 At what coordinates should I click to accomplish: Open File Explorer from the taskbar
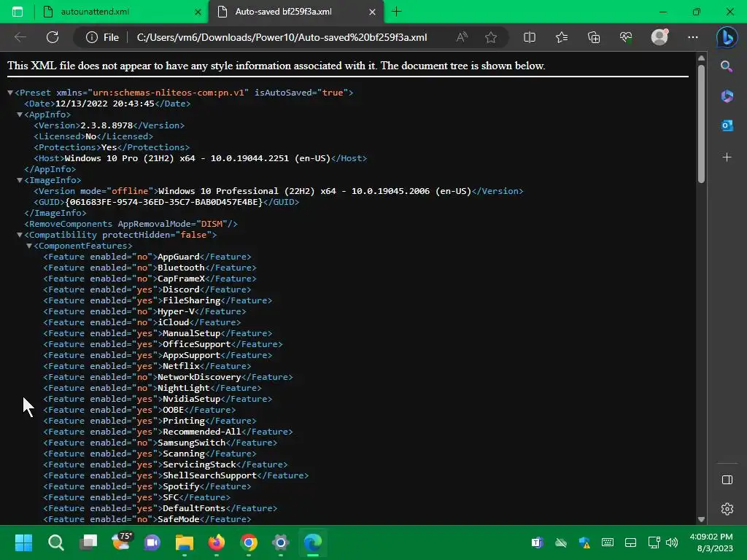(185, 542)
